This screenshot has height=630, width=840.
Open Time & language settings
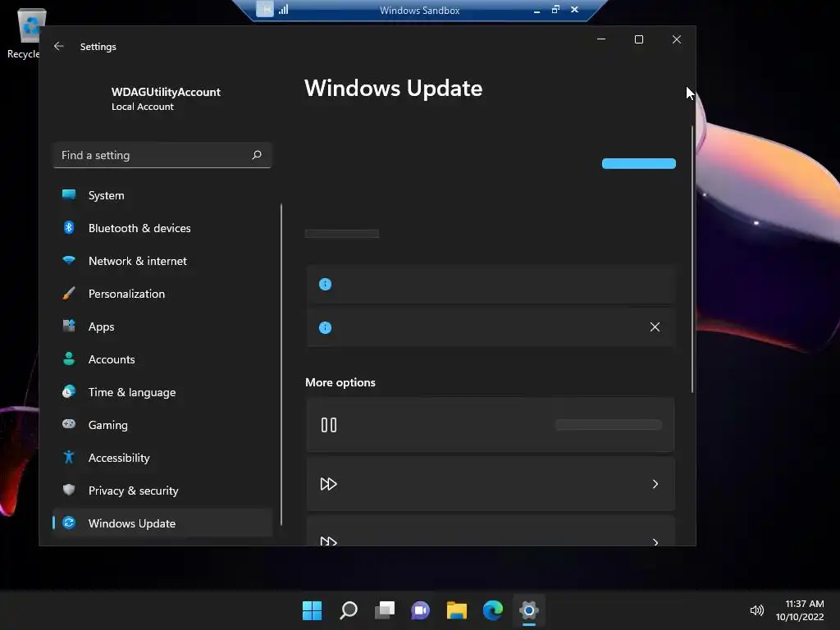coord(162,392)
